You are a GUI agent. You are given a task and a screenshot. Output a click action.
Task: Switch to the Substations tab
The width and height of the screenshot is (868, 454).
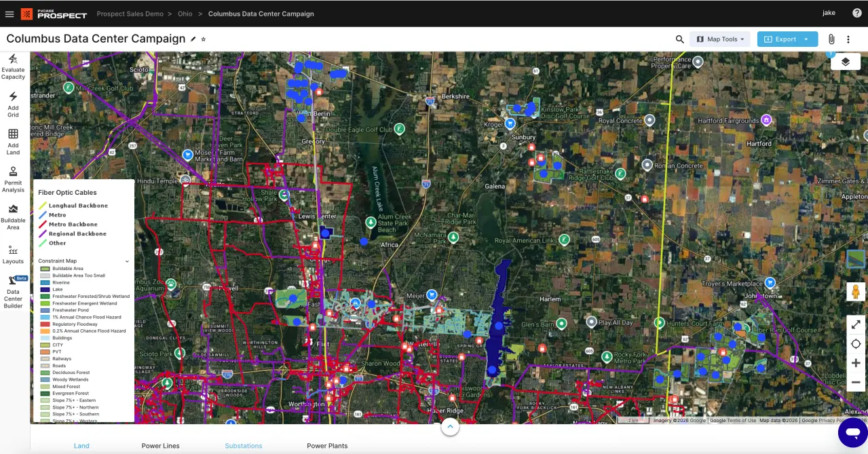click(244, 446)
